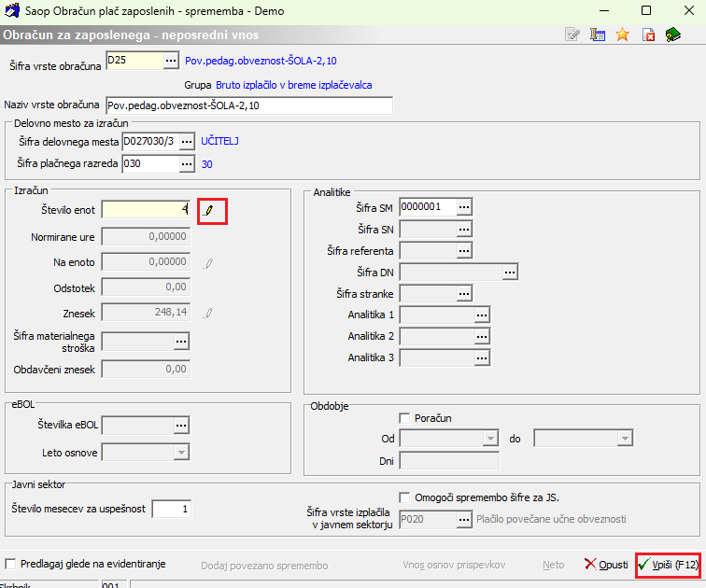The width and height of the screenshot is (706, 588).
Task: Open lookup for Šifra vrste izplačila v javnem sektorju
Action: (x=464, y=520)
